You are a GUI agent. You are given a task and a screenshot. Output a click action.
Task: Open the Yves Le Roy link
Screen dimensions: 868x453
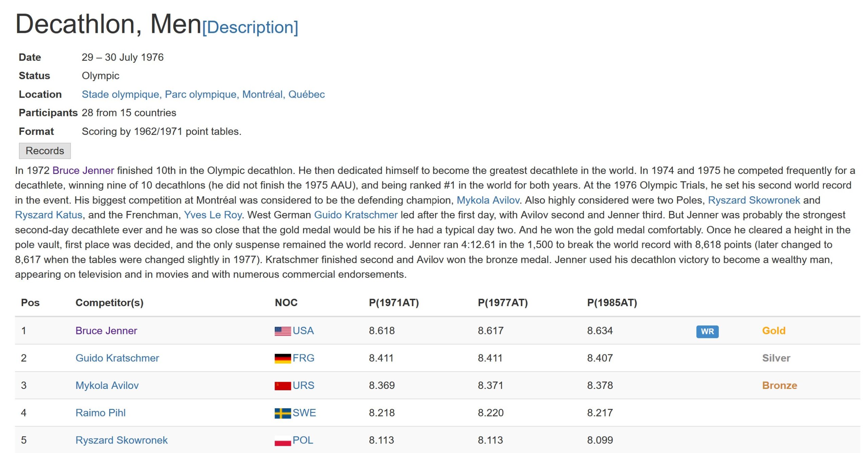213,215
